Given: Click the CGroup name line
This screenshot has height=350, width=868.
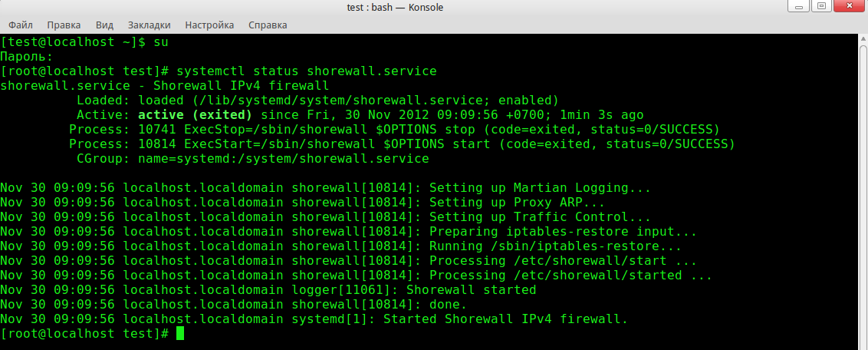Looking at the screenshot, I should pyautogui.click(x=253, y=159).
